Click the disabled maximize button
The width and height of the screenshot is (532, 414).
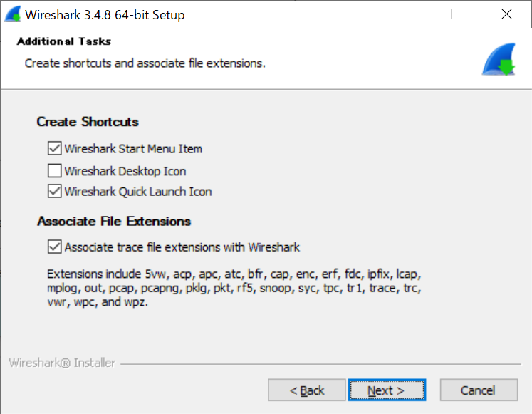456,14
